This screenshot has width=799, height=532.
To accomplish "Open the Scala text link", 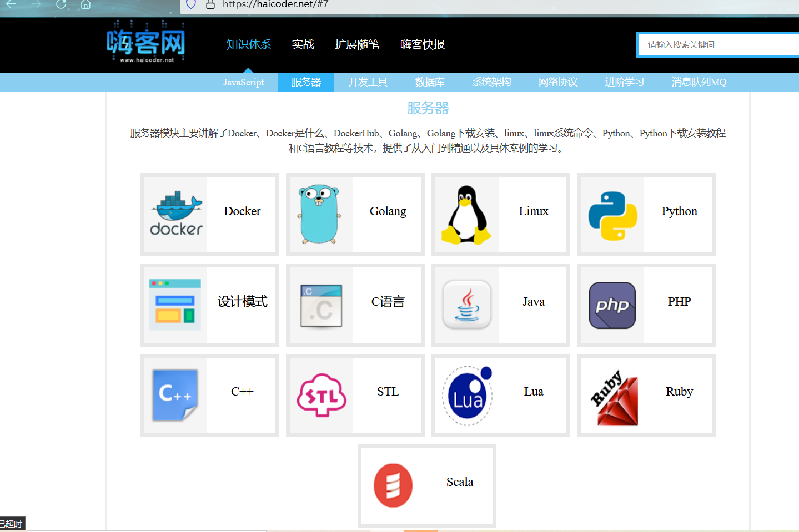I will click(x=460, y=482).
